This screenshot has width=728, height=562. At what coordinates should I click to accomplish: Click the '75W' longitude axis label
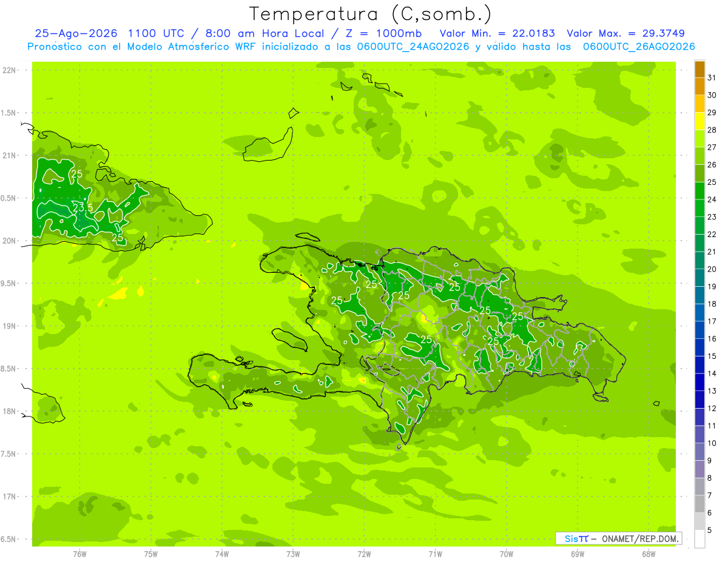coord(151,554)
